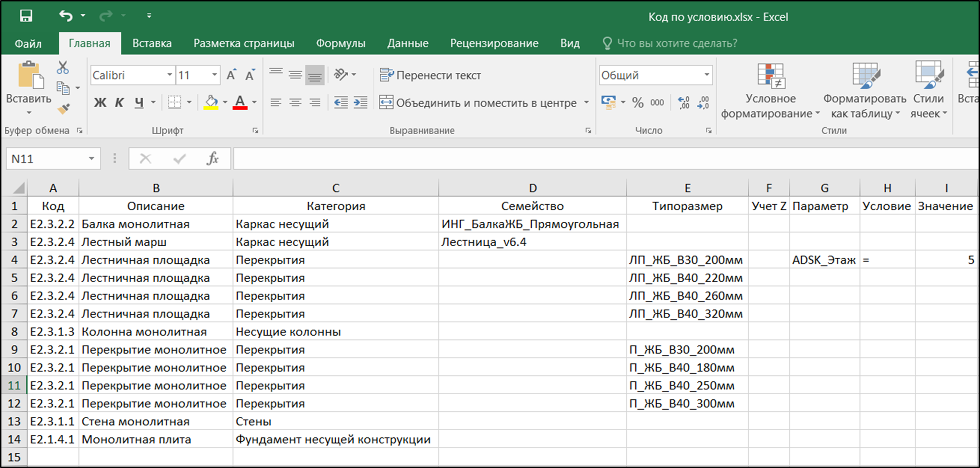Click the text Orientation icon
Image resolution: width=980 pixels, height=468 pixels.
coord(342,75)
